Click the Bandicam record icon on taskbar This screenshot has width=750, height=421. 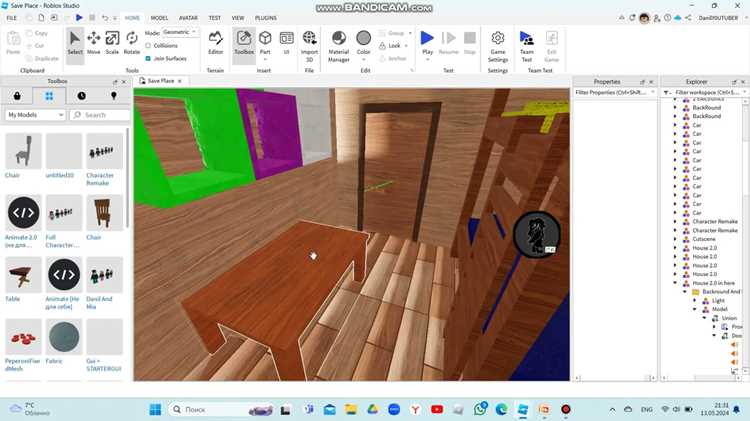[566, 410]
